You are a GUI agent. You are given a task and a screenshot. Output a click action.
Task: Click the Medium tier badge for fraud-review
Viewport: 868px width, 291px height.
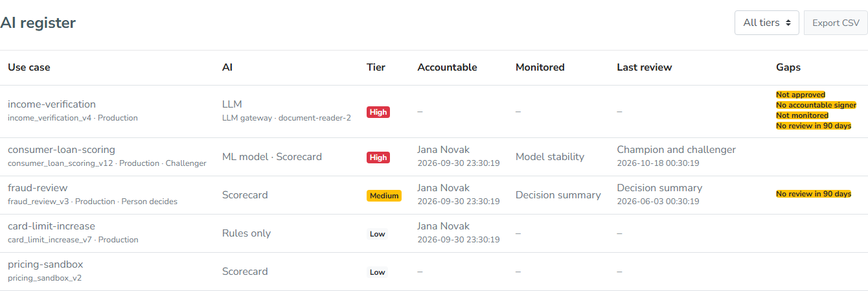click(x=384, y=196)
